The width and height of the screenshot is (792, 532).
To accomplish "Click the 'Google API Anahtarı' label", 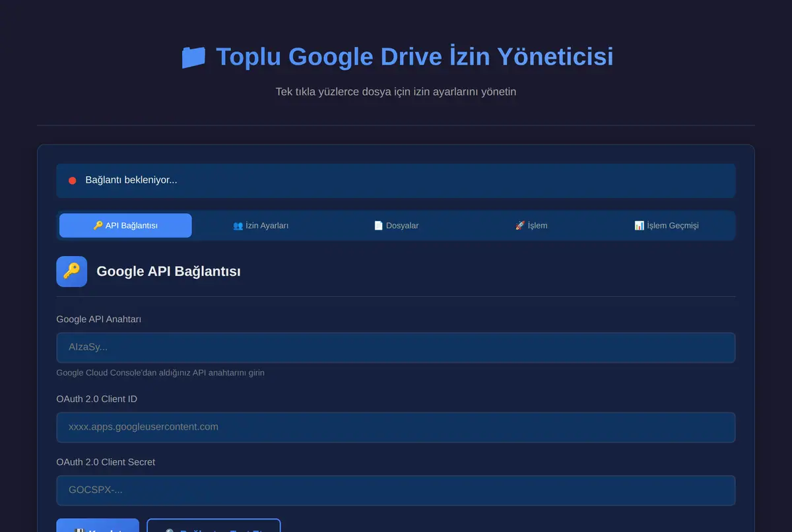I will point(99,319).
